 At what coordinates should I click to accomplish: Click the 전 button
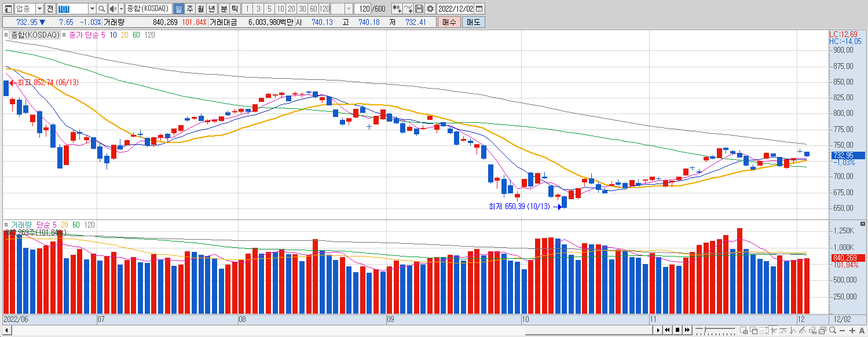[50, 9]
